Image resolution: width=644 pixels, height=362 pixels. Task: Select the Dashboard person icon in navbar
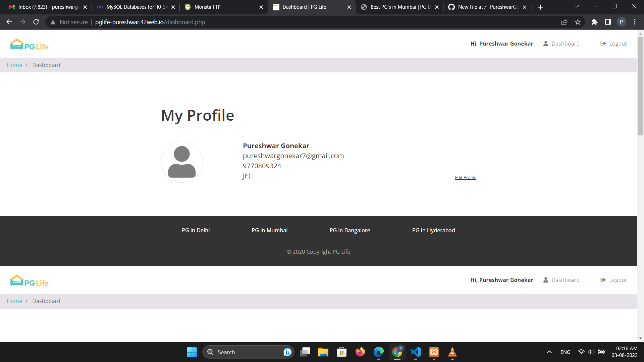point(545,44)
